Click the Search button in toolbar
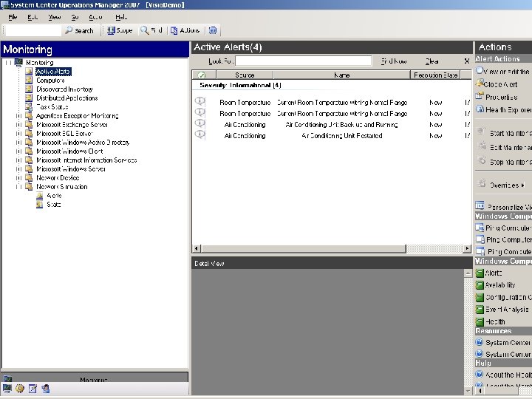532x399 pixels. (79, 30)
